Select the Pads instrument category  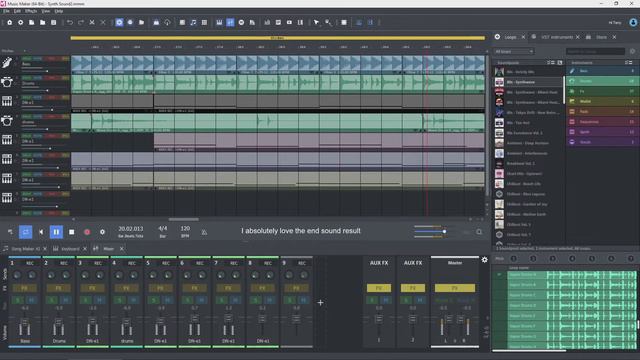point(602,111)
